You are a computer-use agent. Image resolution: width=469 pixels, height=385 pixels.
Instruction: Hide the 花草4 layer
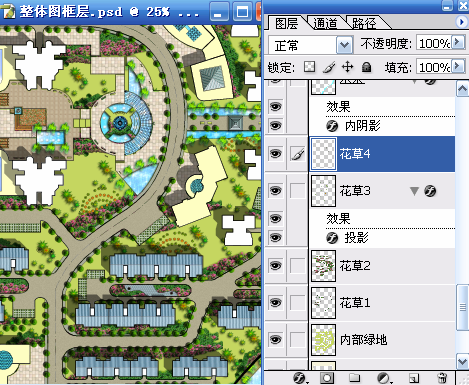pos(275,154)
